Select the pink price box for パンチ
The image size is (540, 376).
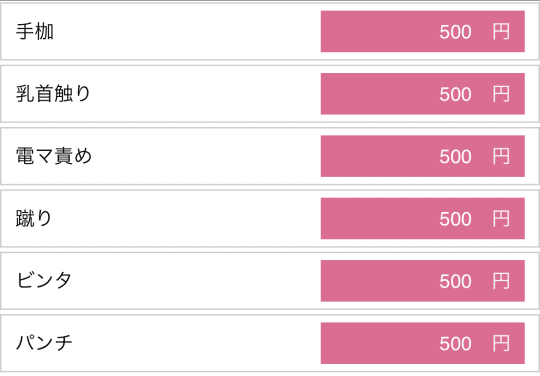click(423, 343)
